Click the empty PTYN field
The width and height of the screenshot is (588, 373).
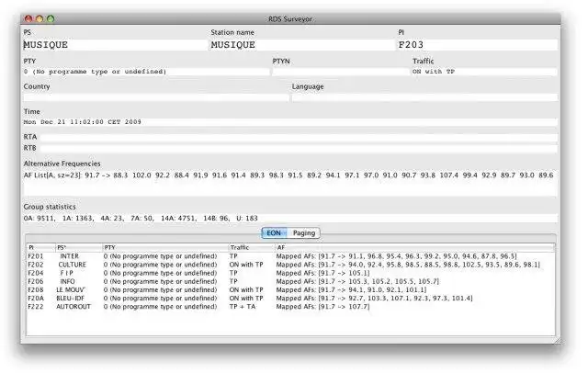coord(341,72)
